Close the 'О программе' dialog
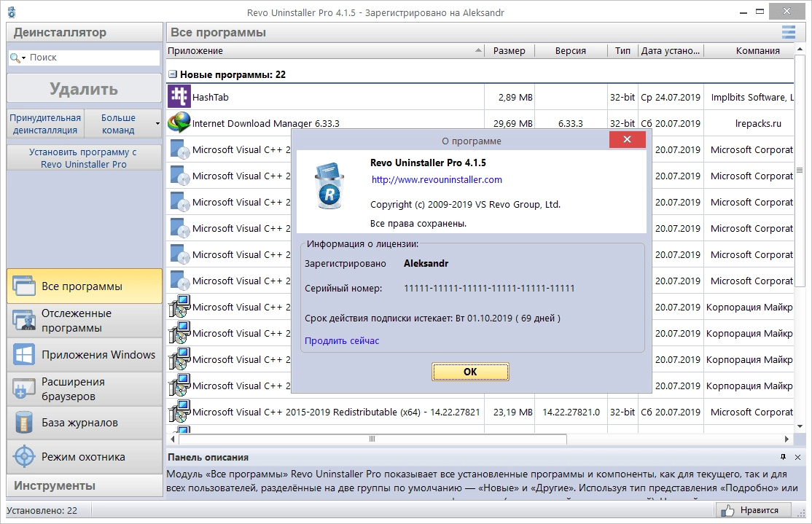Image resolution: width=812 pixels, height=524 pixels. 627,139
